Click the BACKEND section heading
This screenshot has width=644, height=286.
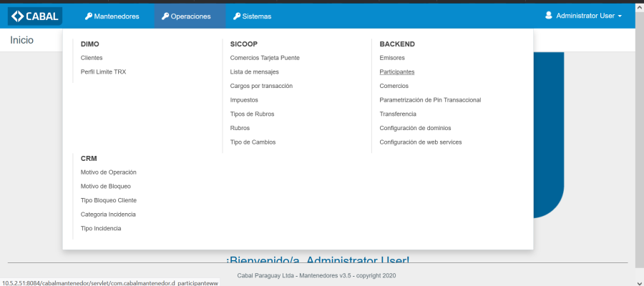point(397,44)
